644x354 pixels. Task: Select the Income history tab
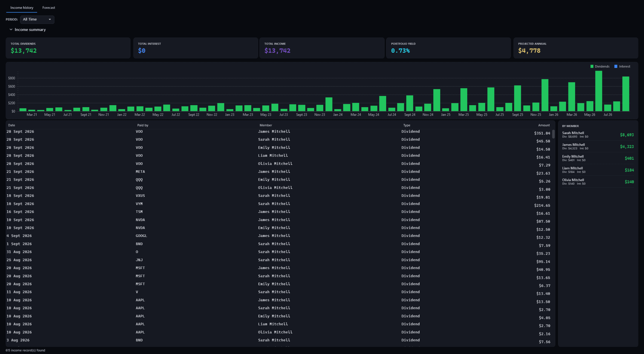point(22,8)
